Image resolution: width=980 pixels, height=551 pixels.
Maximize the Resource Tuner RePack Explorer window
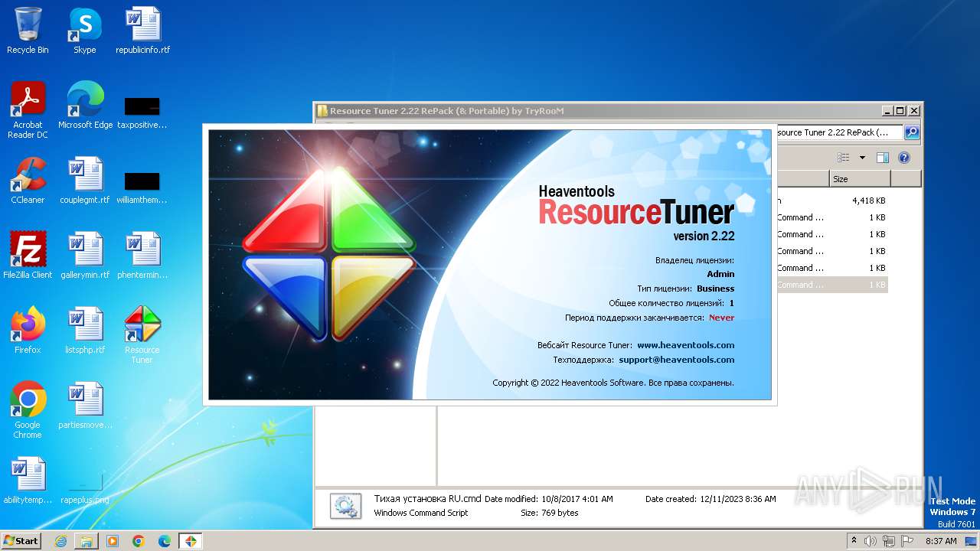900,111
